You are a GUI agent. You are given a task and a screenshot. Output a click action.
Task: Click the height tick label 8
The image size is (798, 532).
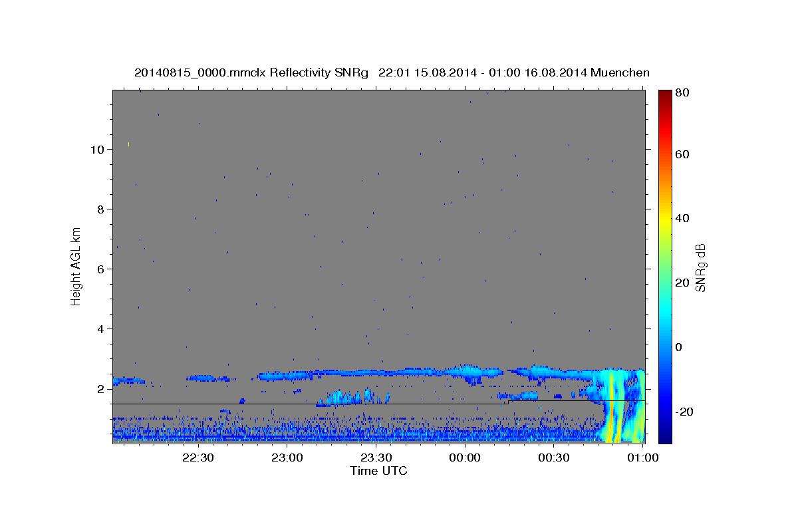(102, 209)
